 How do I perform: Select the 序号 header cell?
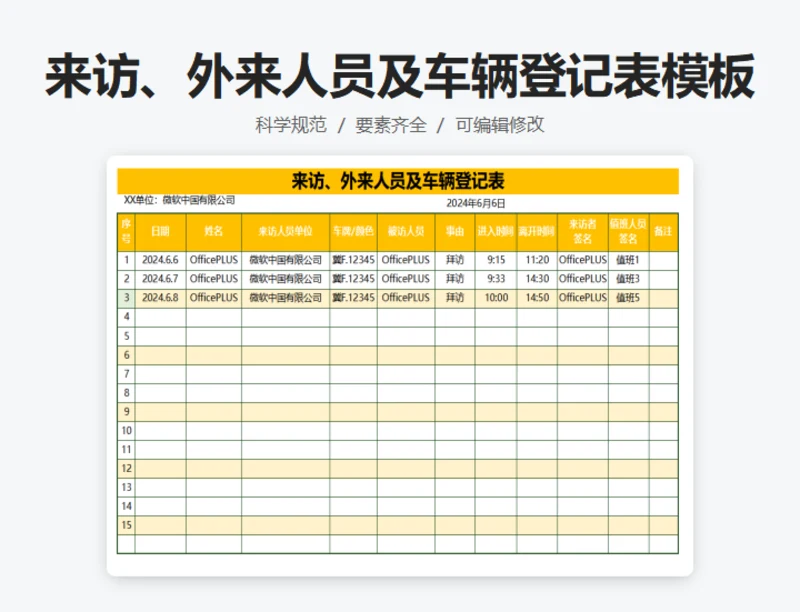[126, 232]
